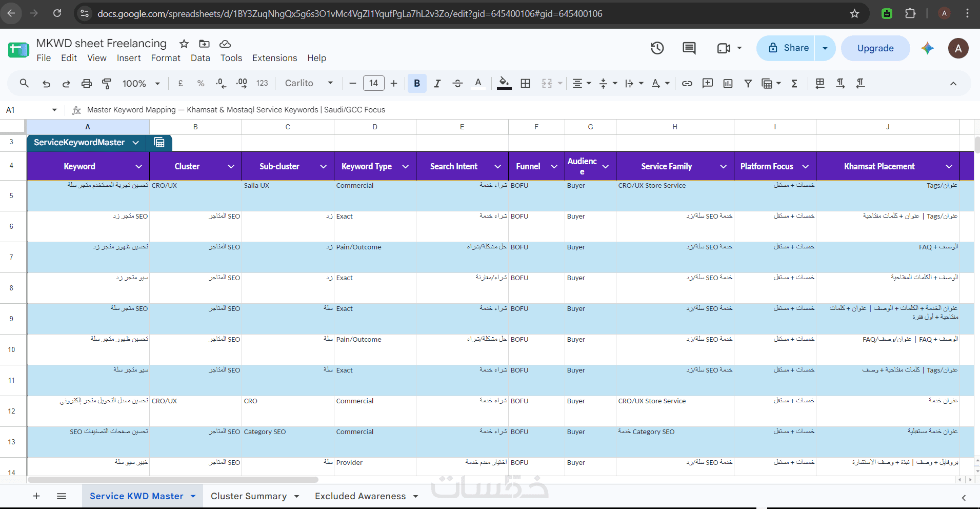Insert a chart
This screenshot has width=980, height=509.
click(x=728, y=83)
